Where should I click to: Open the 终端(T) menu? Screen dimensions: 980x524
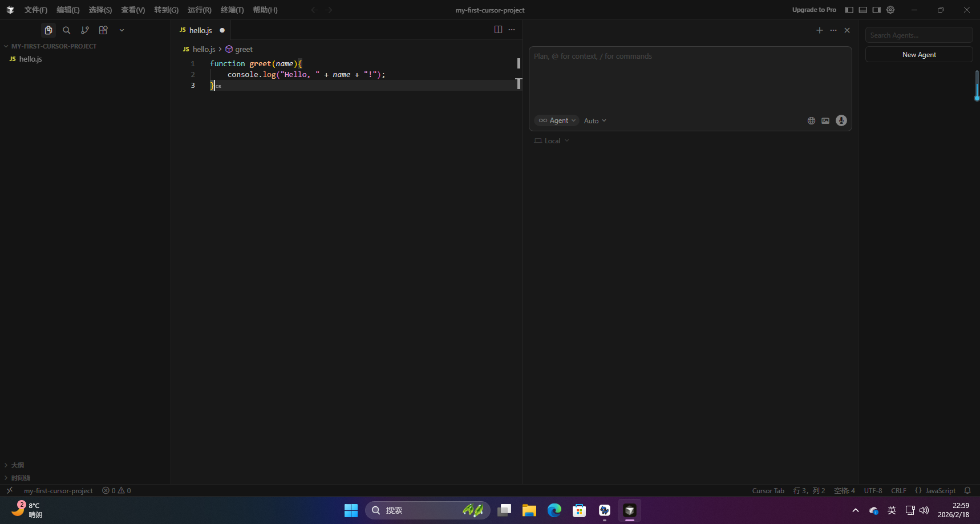click(x=232, y=10)
